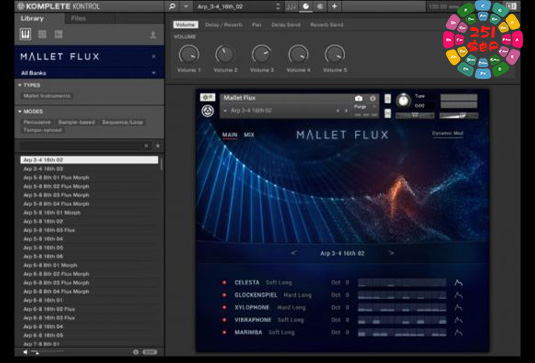Open the snapshot dropdown arrow beside Arp 3-4 16th 02
Viewport: 535px width, 363px height.
[225, 111]
